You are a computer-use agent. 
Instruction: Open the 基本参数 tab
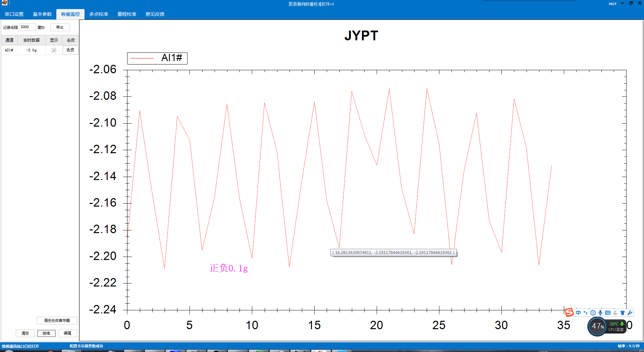[x=42, y=14]
